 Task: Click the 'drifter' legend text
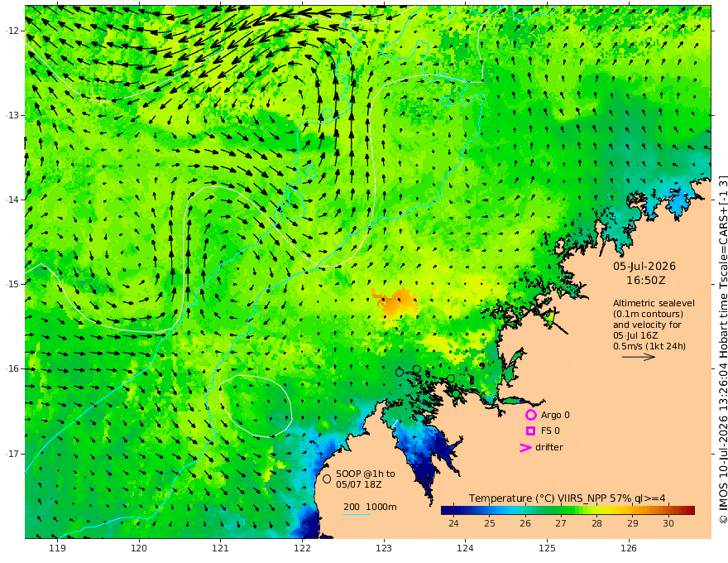549,447
